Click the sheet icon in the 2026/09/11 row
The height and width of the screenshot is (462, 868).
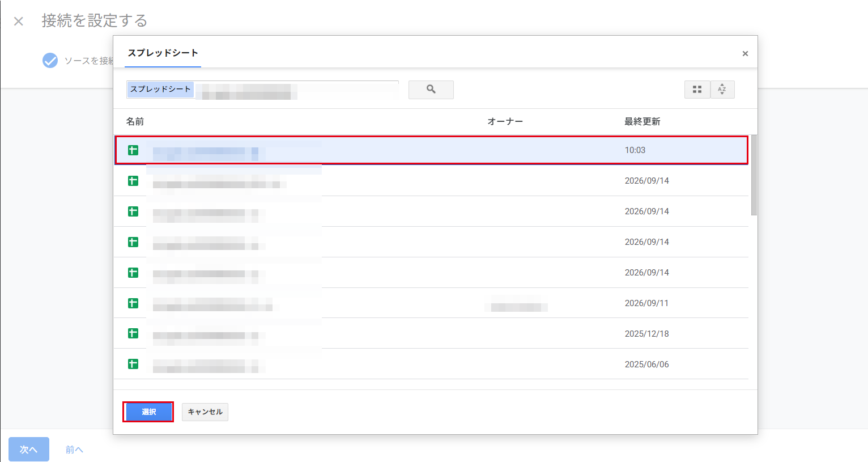(133, 303)
